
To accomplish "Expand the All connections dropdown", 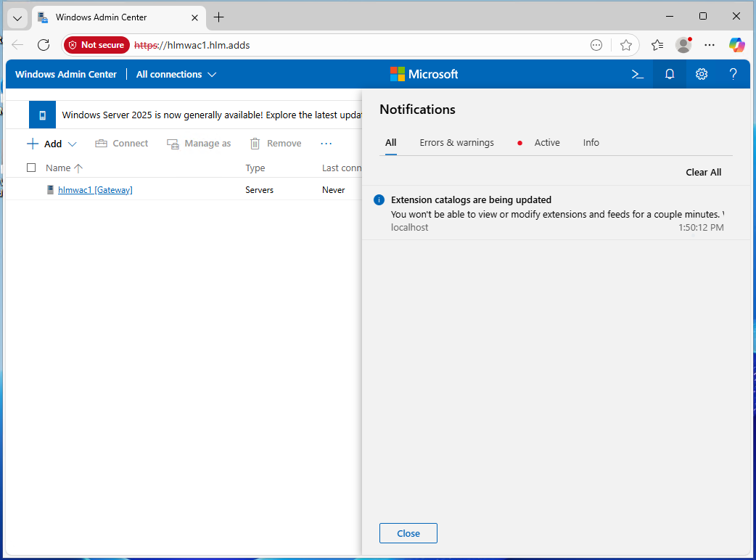I will [x=176, y=74].
